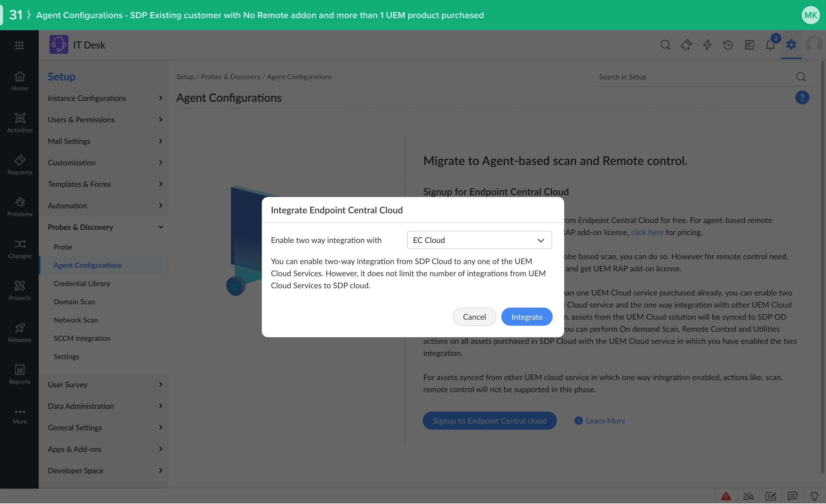Open EC Cloud integration dropdown
Viewport: 826px width, 504px height.
point(479,240)
